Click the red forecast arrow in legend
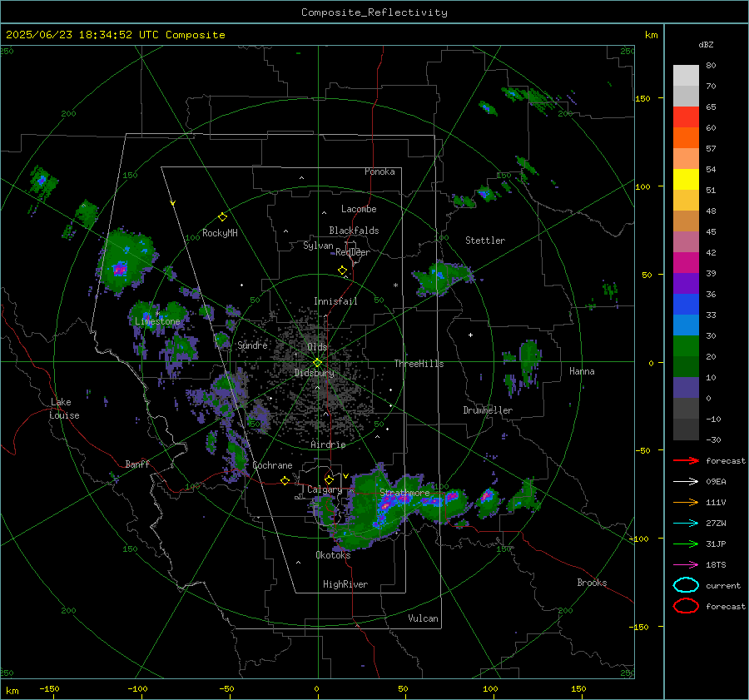The height and width of the screenshot is (700, 749). 686,460
